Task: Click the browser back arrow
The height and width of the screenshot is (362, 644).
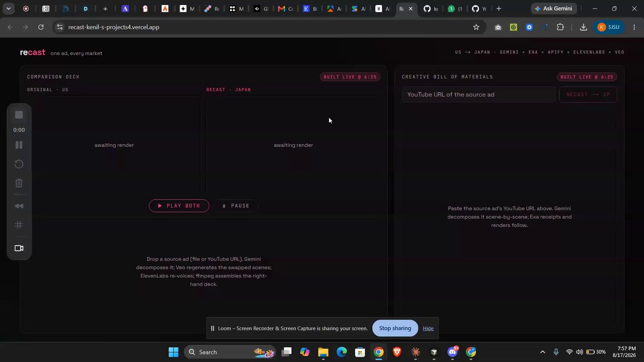Action: point(10,27)
